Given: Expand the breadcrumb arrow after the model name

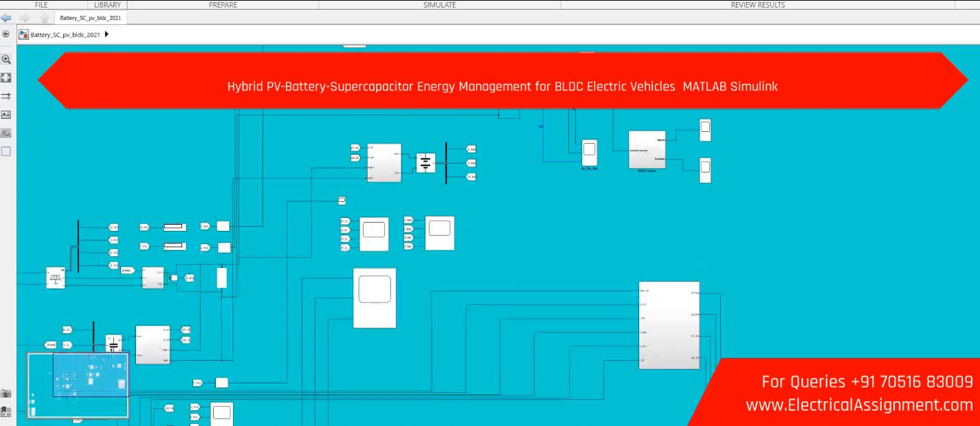Looking at the screenshot, I should tap(107, 34).
